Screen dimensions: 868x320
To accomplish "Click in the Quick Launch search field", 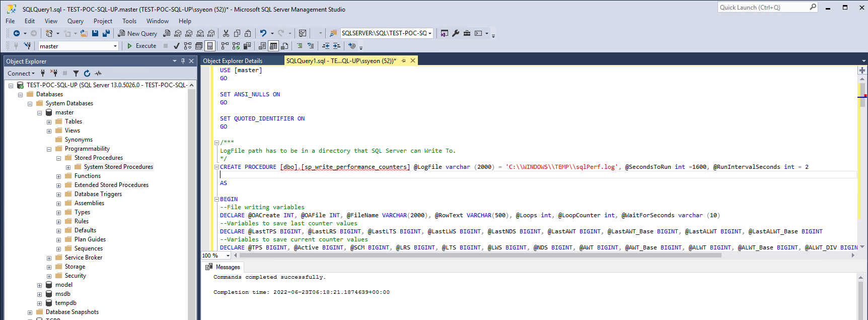I will point(763,7).
